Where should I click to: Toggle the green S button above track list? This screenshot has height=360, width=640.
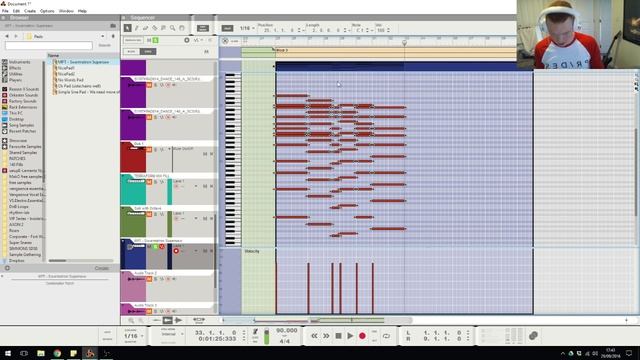[x=156, y=40]
